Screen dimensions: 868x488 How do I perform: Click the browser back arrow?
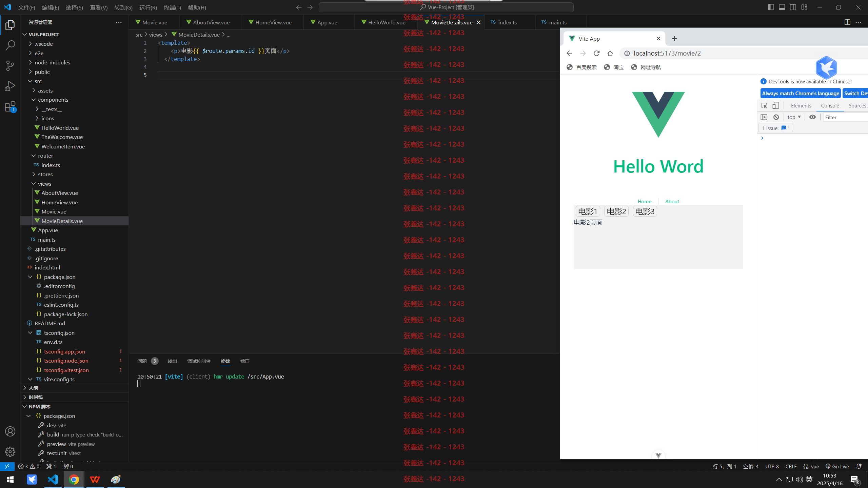click(x=569, y=53)
